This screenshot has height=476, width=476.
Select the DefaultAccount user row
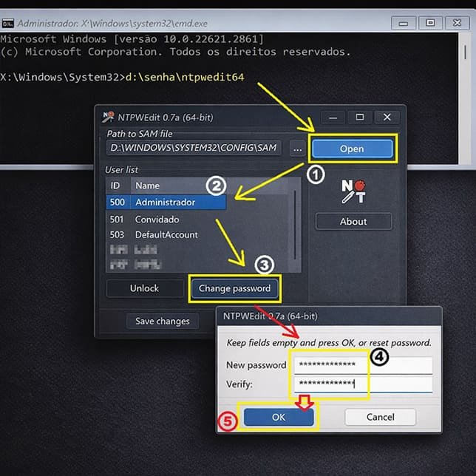166,234
